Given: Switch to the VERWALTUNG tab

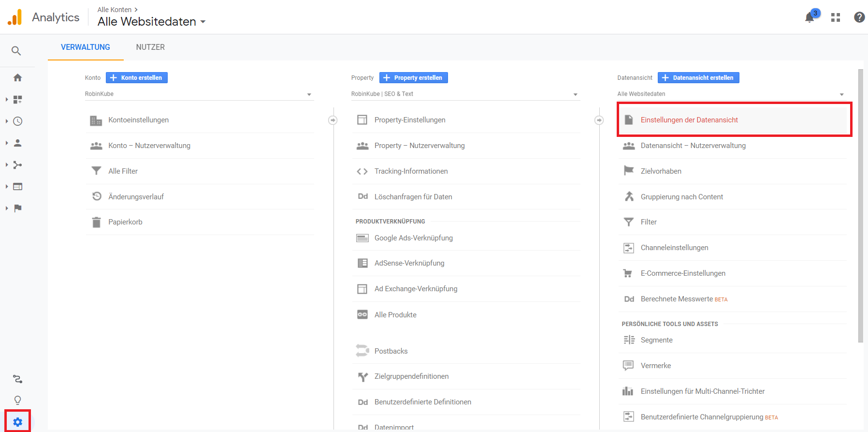Looking at the screenshot, I should coord(86,47).
